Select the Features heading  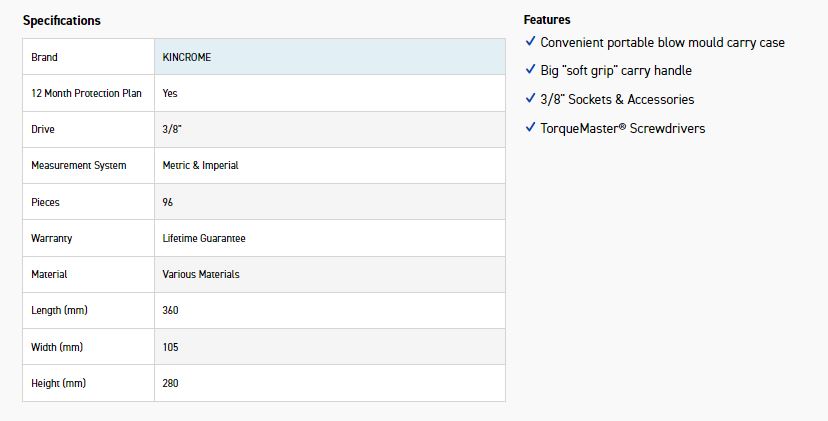[x=547, y=20]
